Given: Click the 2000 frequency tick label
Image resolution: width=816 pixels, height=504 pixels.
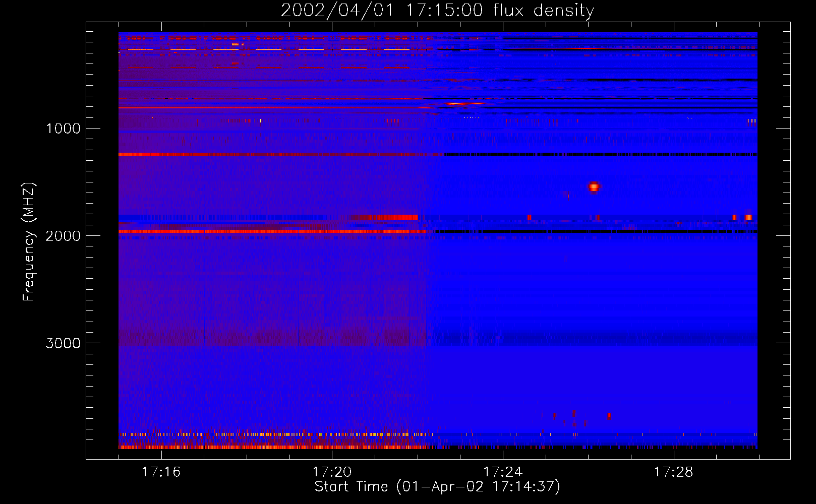Looking at the screenshot, I should pyautogui.click(x=64, y=236).
